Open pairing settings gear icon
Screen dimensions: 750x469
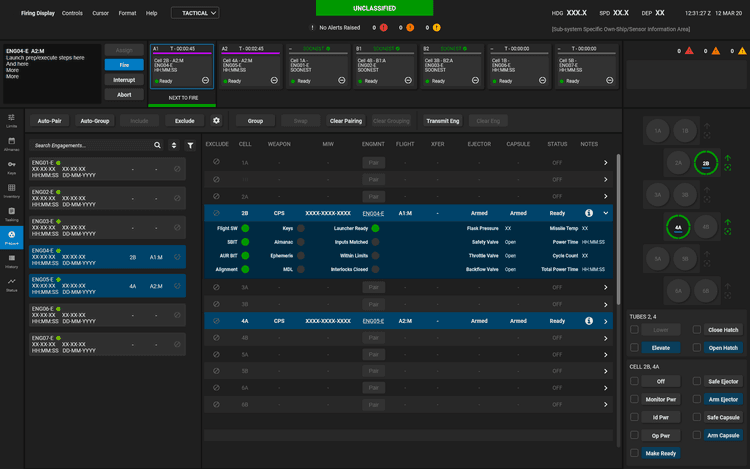[216, 120]
